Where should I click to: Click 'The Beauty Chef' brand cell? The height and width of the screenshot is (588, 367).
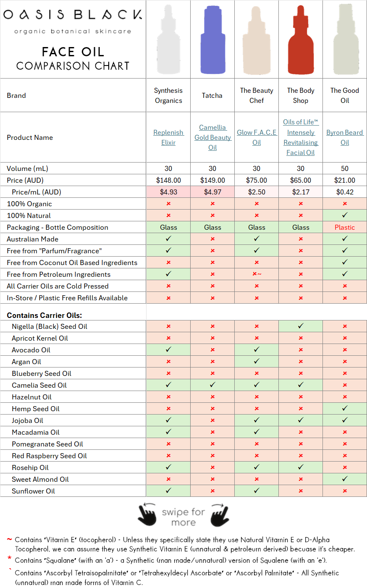(x=257, y=95)
